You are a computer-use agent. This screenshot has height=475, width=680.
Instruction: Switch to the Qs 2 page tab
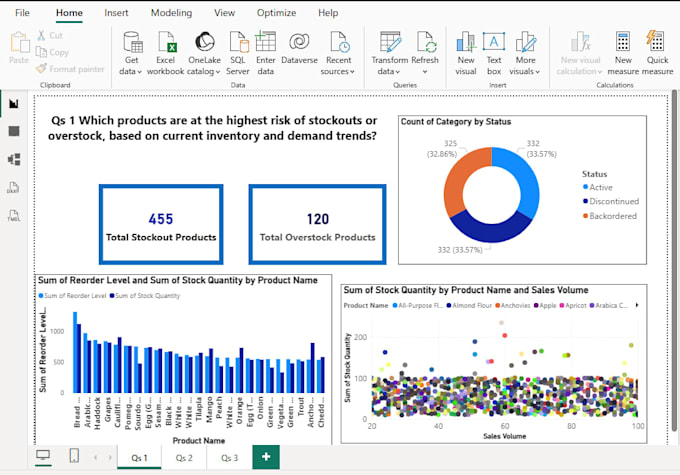click(184, 458)
